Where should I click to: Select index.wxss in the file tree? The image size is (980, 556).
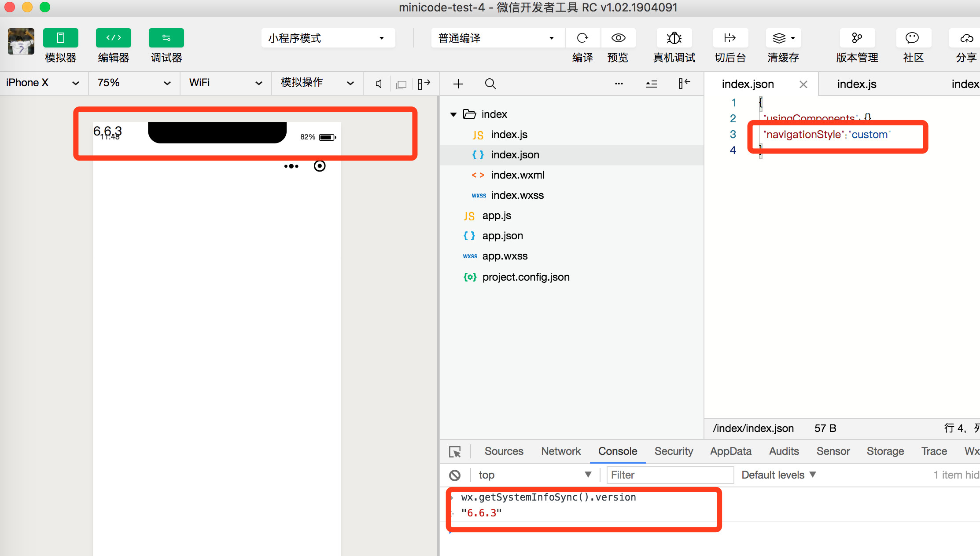(571, 195)
